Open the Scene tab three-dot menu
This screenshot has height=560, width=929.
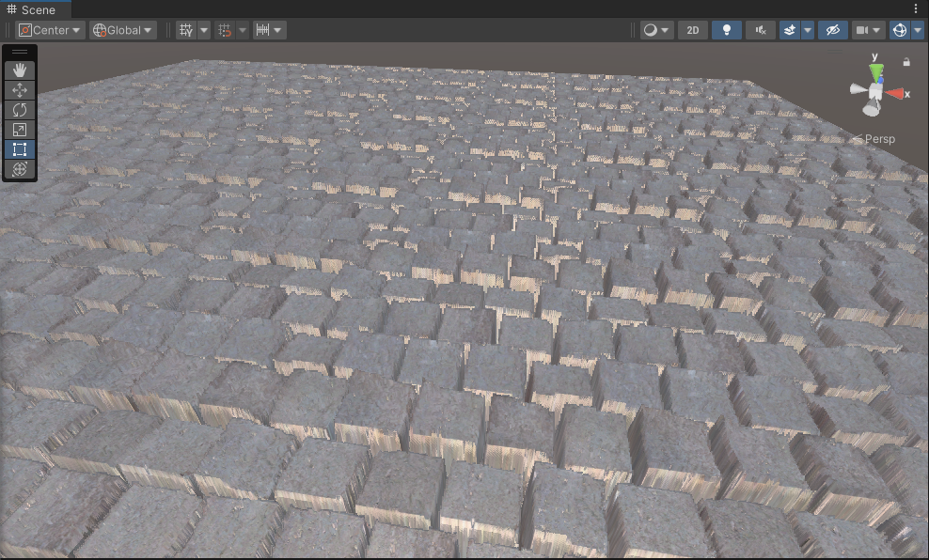pos(917,8)
